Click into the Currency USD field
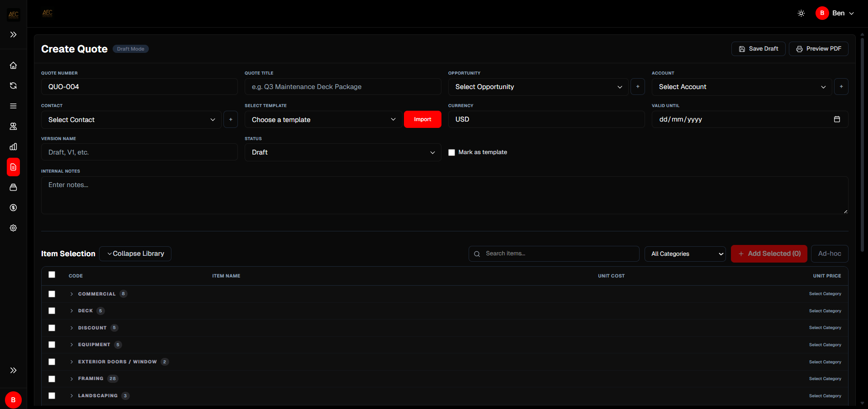The width and height of the screenshot is (868, 409). [x=546, y=119]
